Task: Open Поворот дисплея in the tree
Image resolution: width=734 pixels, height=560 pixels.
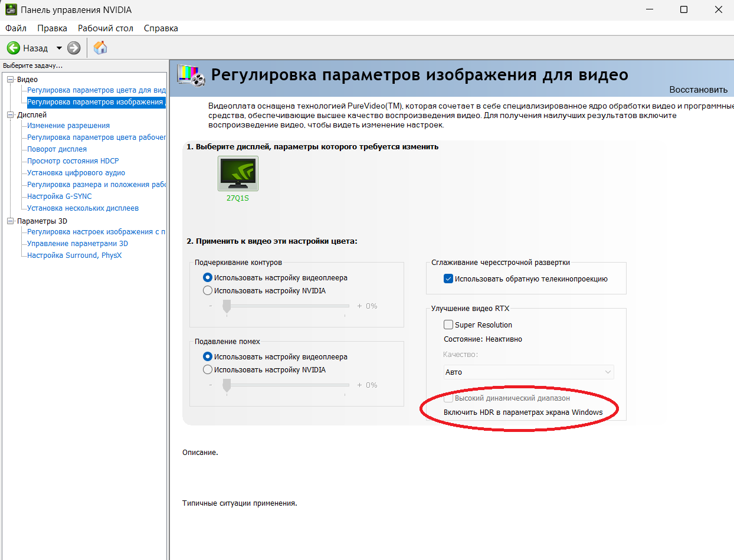Action: tap(57, 149)
